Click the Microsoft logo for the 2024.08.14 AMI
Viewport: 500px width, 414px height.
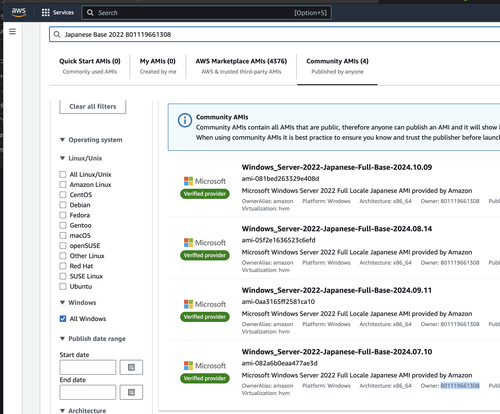pos(205,243)
